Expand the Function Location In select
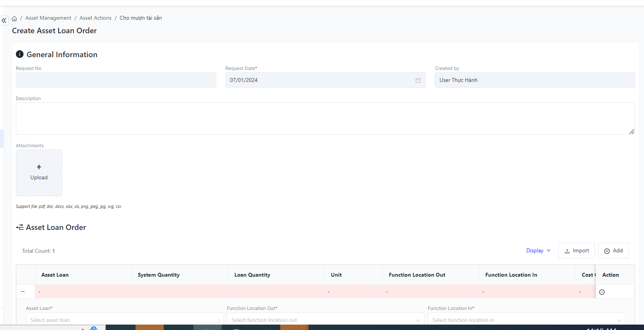This screenshot has height=330, width=644. pyautogui.click(x=526, y=320)
